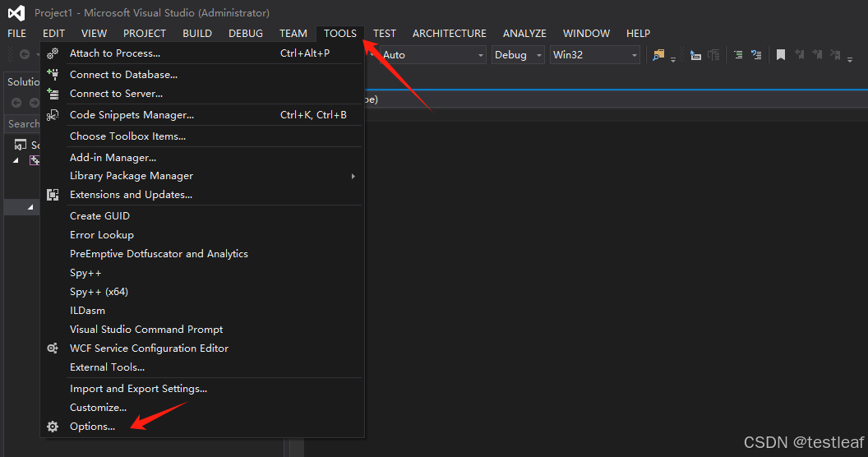Uncomment the selected lines toolbar icon
The width and height of the screenshot is (868, 457).
click(x=756, y=55)
